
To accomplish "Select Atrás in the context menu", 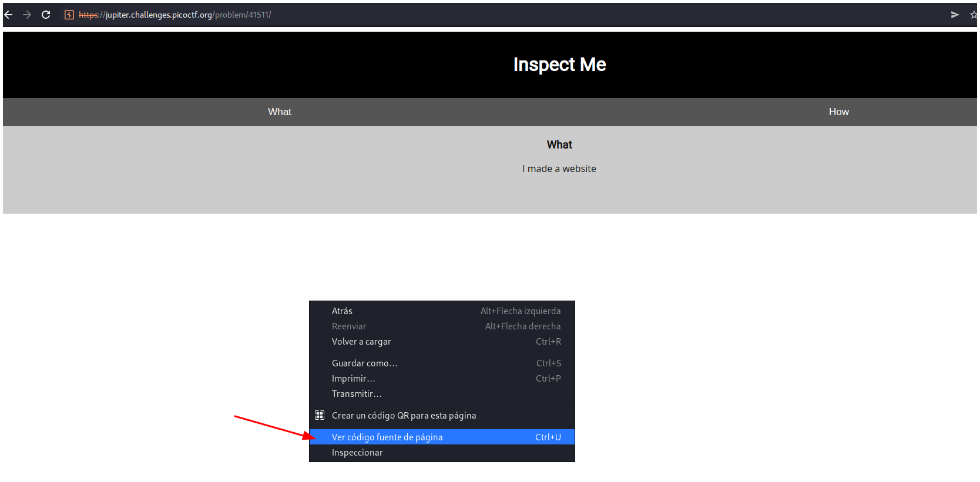I will 342,311.
